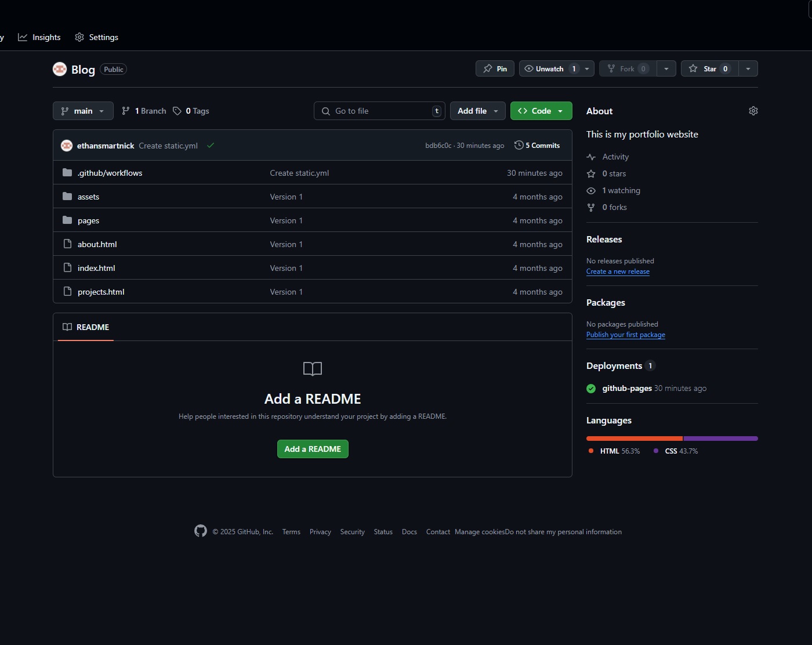Screen dimensions: 812x645
Task: Open the assets folder
Action: coord(88,197)
